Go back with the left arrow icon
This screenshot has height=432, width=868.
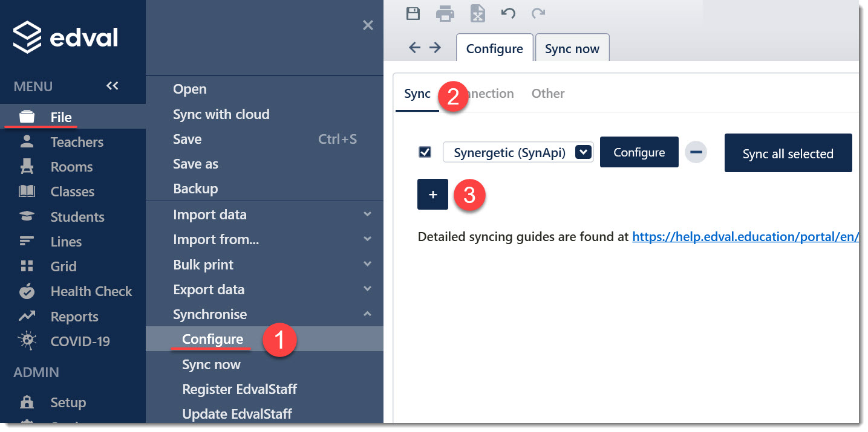coord(414,48)
